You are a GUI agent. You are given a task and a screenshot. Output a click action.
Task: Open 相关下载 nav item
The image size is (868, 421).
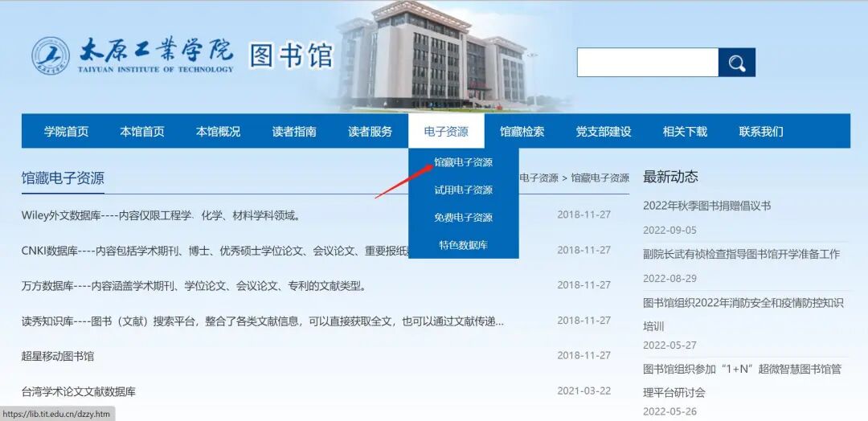pyautogui.click(x=686, y=132)
